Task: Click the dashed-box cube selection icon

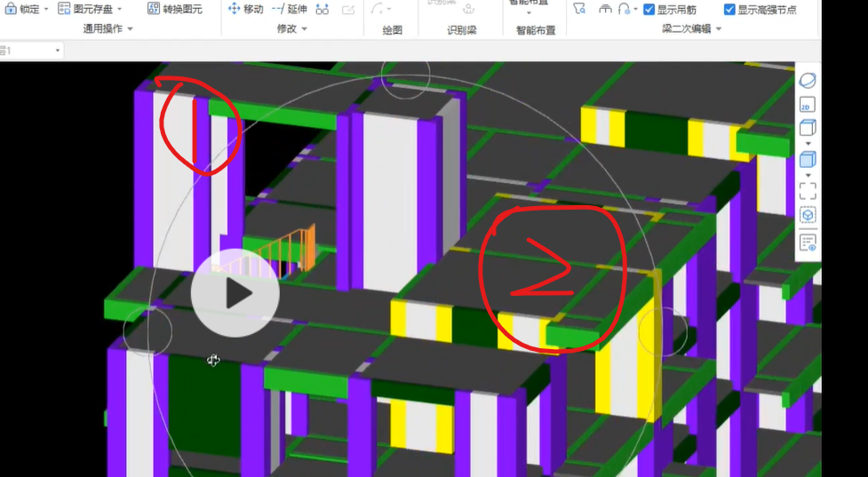Action: [807, 215]
